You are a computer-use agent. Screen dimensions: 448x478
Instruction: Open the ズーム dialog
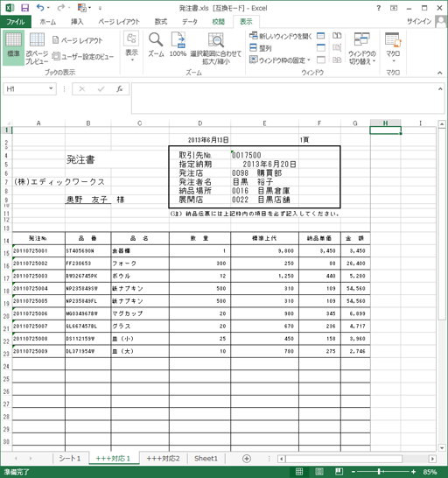tap(156, 45)
